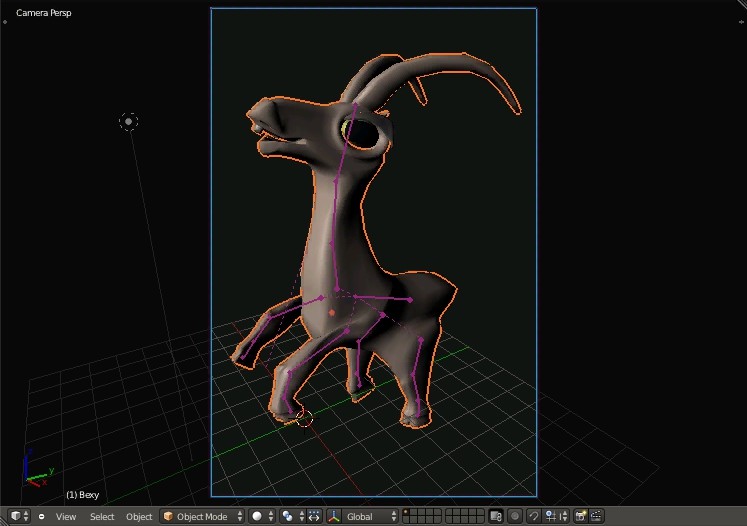Open the snap element type selector arrows
Screen dimensions: 747x526
(x=564, y=516)
